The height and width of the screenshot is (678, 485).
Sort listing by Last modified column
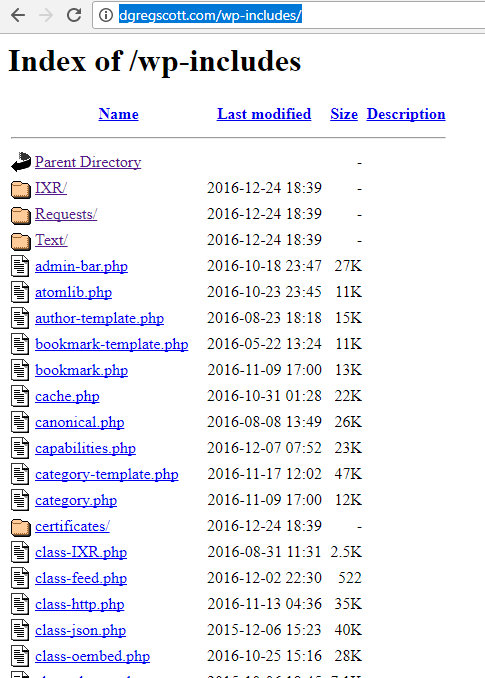click(x=264, y=114)
